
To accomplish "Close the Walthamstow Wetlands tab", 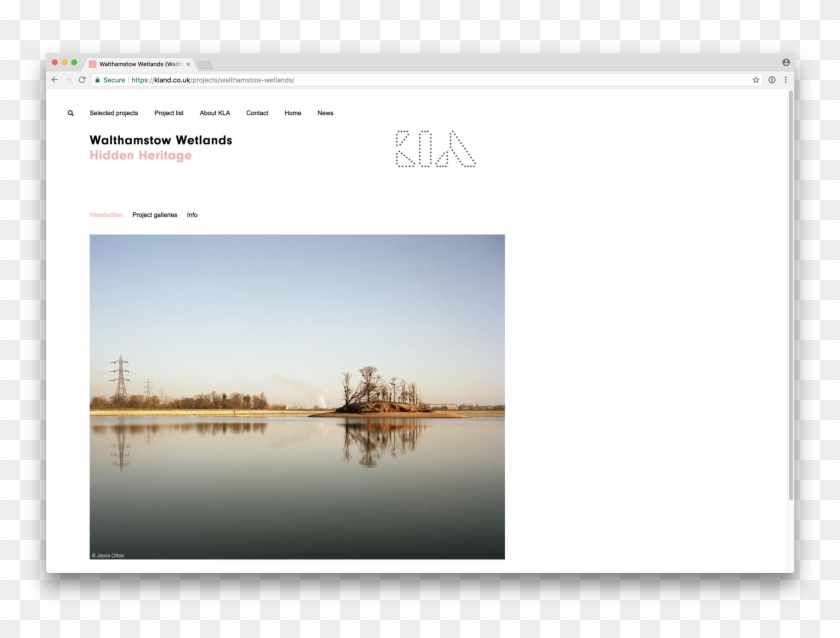I will (188, 64).
